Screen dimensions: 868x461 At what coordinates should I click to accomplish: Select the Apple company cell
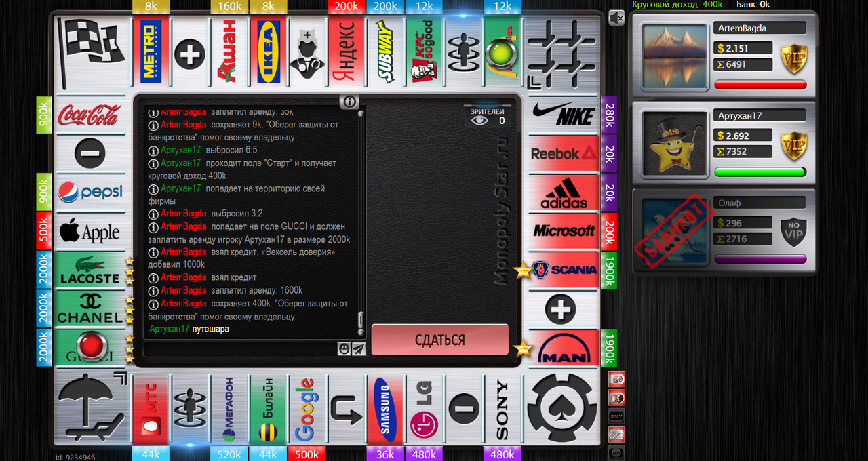tap(90, 231)
